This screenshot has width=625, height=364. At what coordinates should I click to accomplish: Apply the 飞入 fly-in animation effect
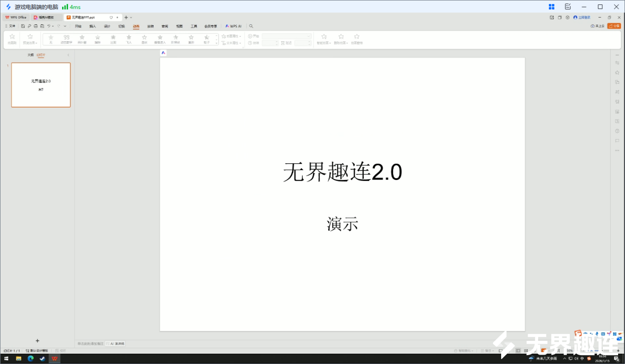pos(129,39)
